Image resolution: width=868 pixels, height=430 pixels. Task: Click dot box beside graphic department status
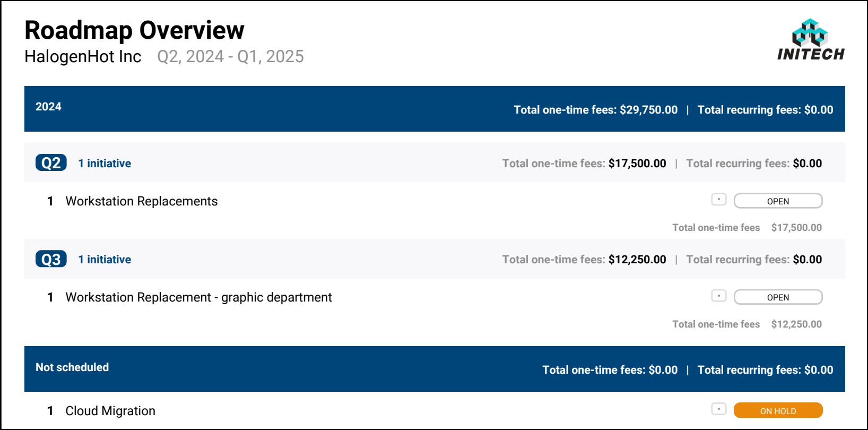point(719,296)
